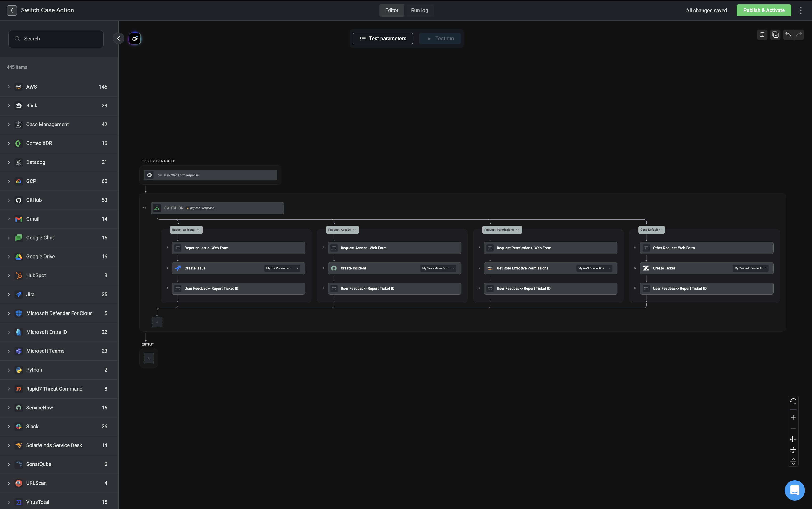This screenshot has width=812, height=509.
Task: Click the AI sparkle note icon
Action: click(762, 34)
